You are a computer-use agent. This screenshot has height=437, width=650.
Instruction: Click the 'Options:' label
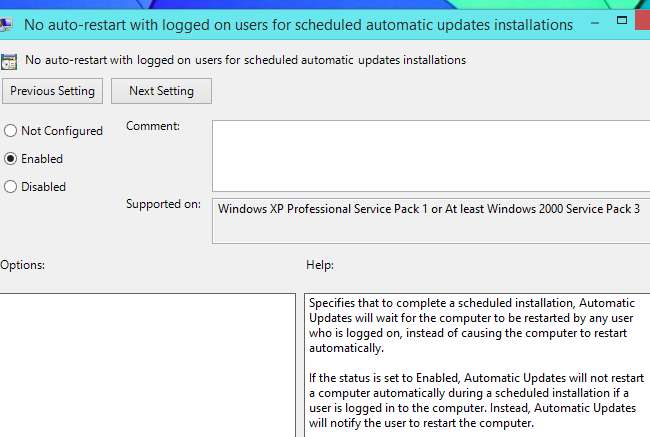coord(23,265)
